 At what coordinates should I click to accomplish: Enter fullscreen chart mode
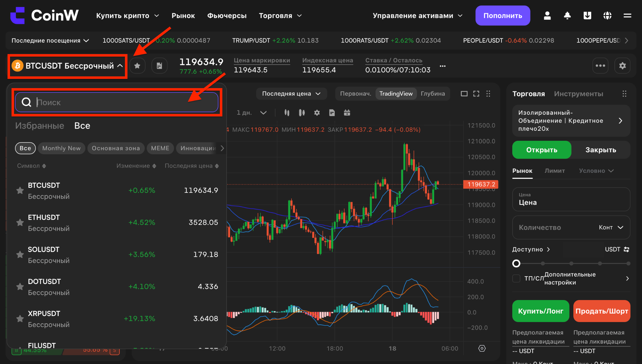coord(476,94)
